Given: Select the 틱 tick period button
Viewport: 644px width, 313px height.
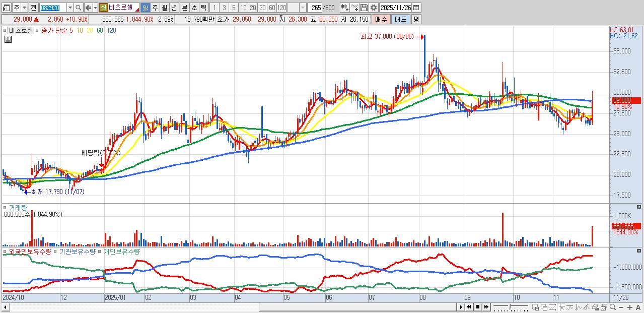Looking at the screenshot, I should click(203, 8).
